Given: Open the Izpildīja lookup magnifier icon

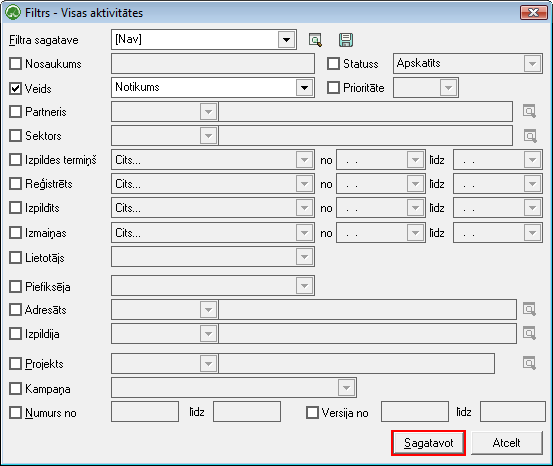Looking at the screenshot, I should 529,333.
